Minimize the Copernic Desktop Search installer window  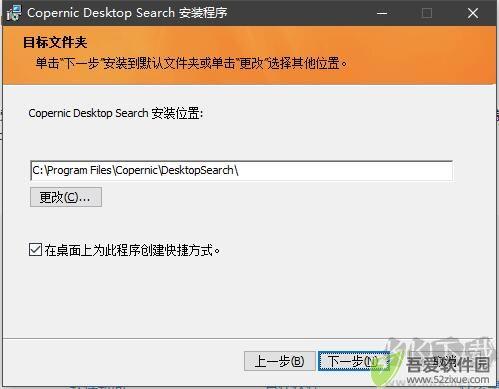click(382, 13)
